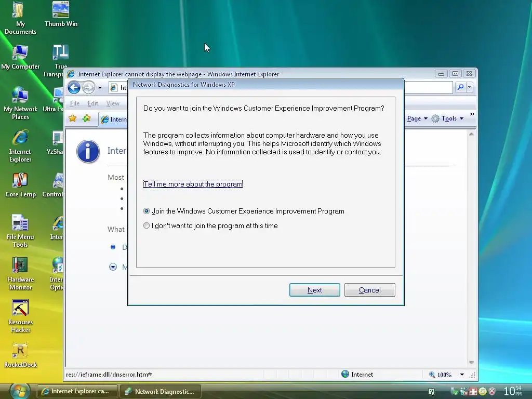Cancel the Network Diagnostics dialog
532x399 pixels.
pos(369,290)
